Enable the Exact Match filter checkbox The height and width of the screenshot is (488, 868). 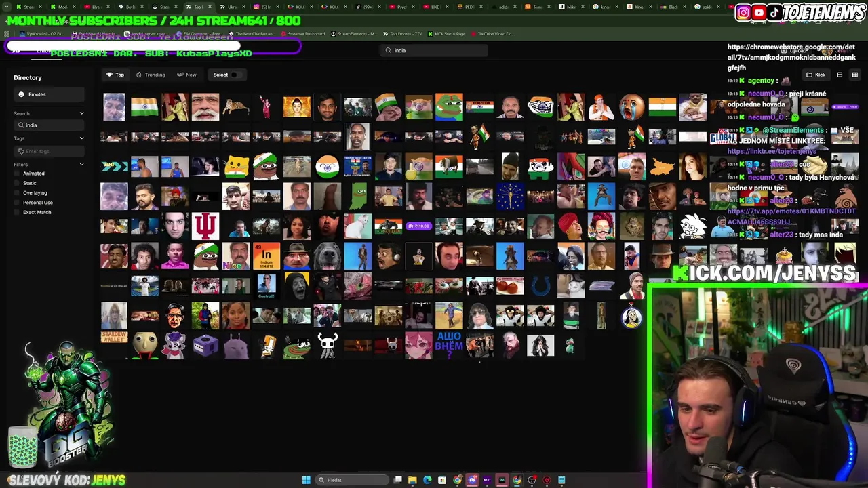17,212
